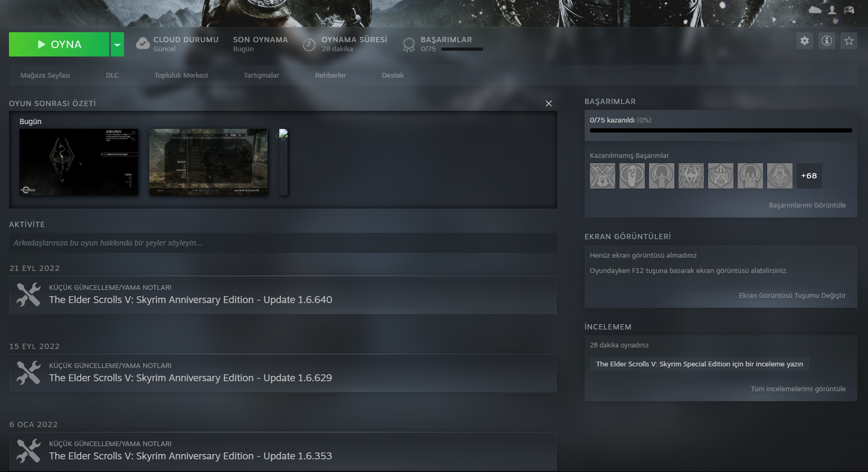Click the 28 dakika oynadınız text
The image size is (868, 472).
(619, 345)
